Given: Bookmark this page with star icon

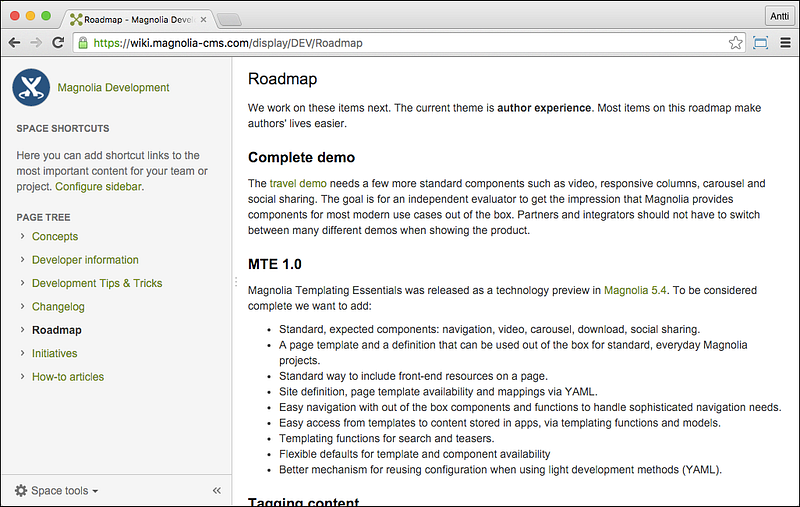Looking at the screenshot, I should point(735,43).
